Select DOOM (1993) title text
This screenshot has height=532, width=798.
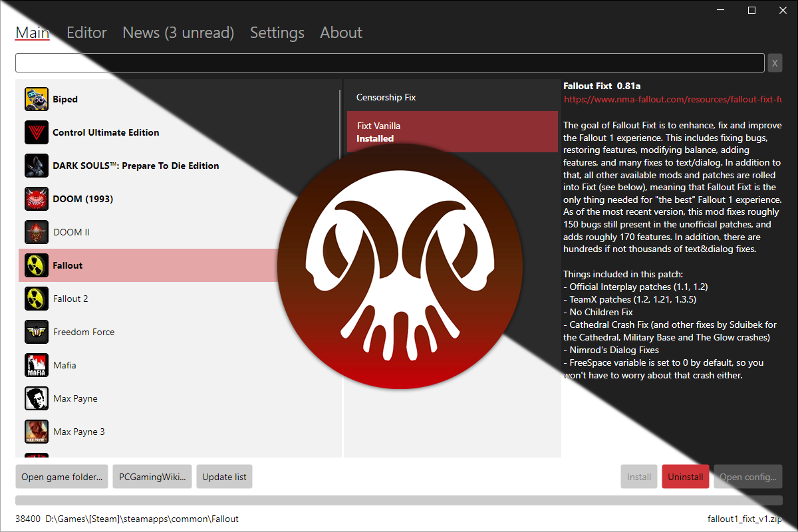pos(82,199)
